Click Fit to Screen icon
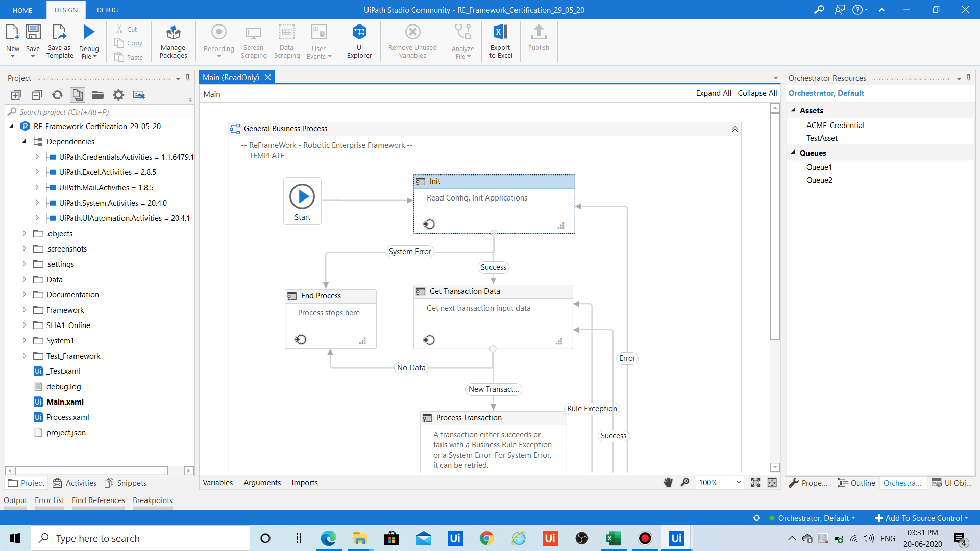Screen dimensions: 980x551 pos(755,483)
